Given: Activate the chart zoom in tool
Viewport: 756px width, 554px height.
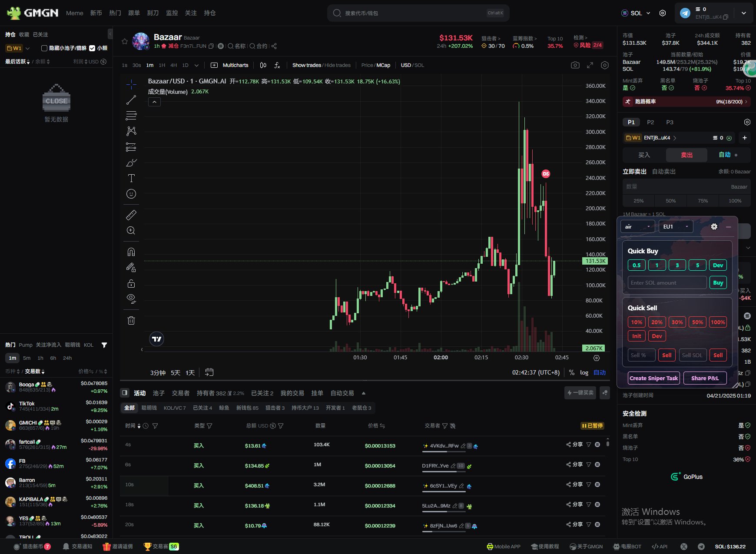Looking at the screenshot, I should click(x=131, y=231).
